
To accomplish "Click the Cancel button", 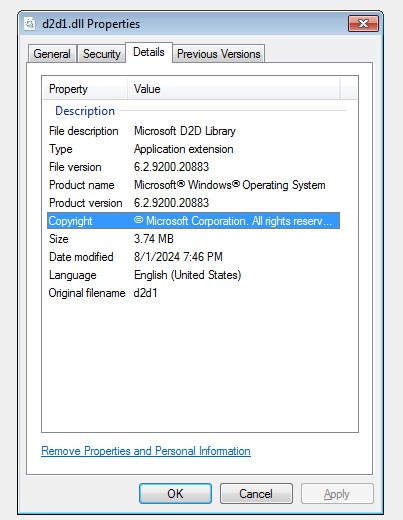I will (256, 494).
